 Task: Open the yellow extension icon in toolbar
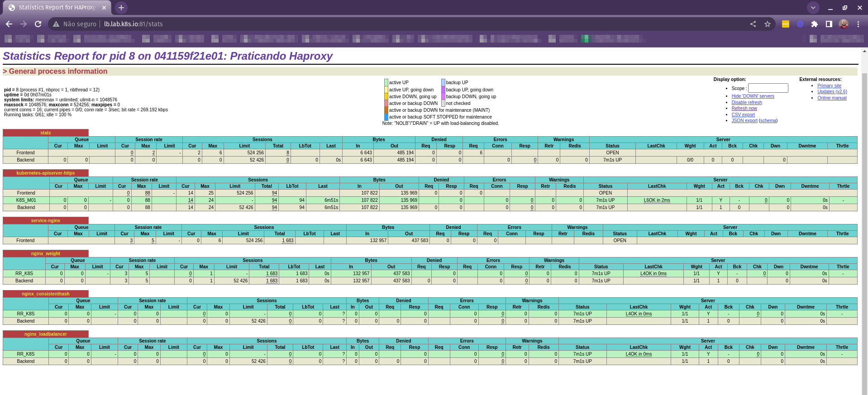click(x=786, y=24)
